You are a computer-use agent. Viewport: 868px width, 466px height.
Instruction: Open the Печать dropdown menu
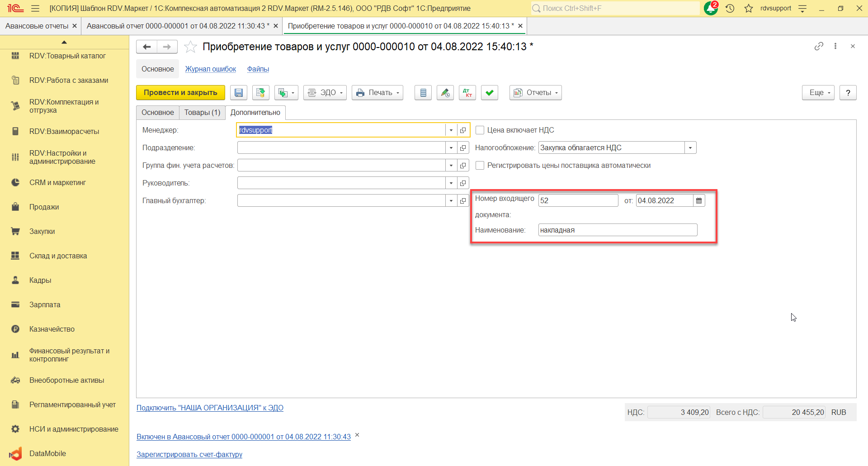click(x=377, y=93)
